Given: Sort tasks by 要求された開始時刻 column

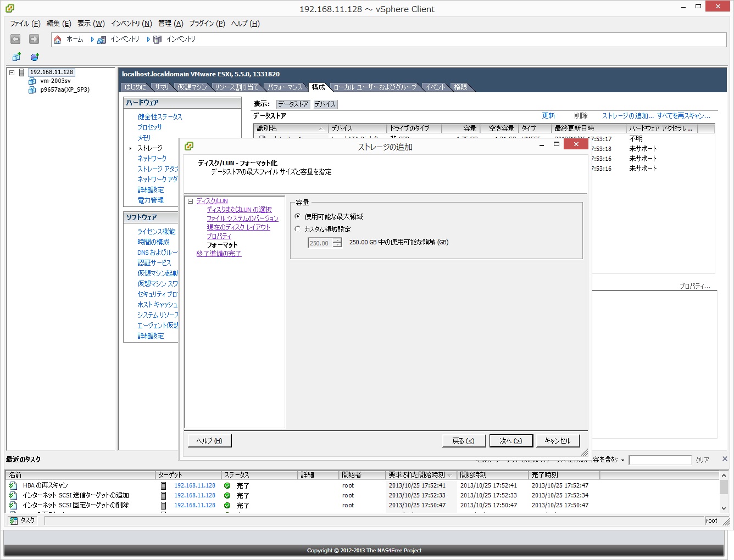Looking at the screenshot, I should coord(421,475).
